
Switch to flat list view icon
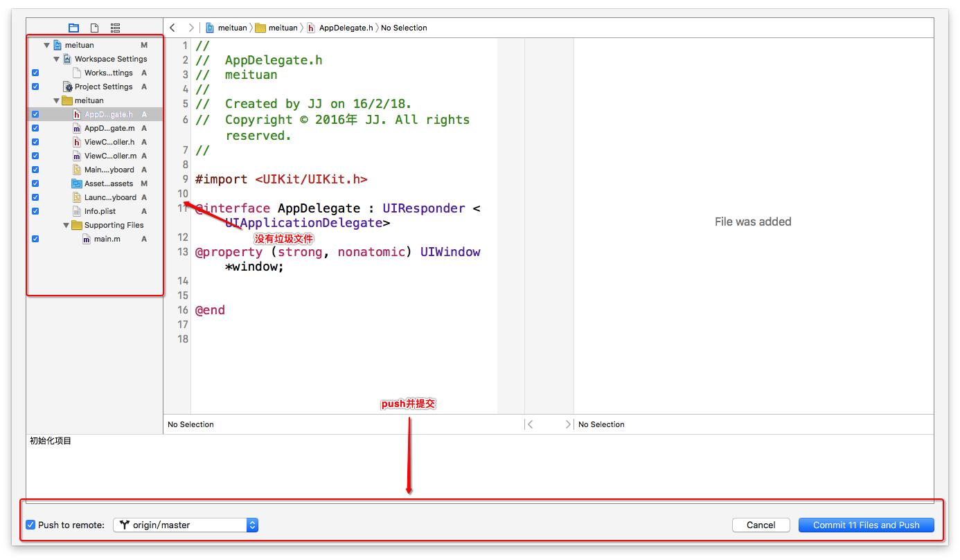pos(116,28)
